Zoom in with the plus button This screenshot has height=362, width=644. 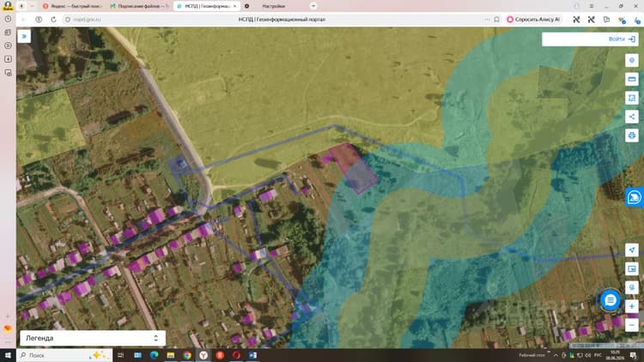point(632,306)
